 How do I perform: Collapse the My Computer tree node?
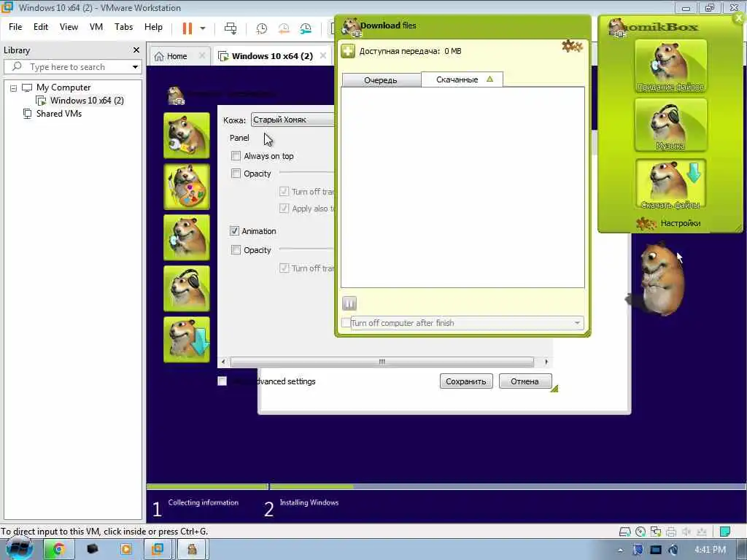coord(13,88)
